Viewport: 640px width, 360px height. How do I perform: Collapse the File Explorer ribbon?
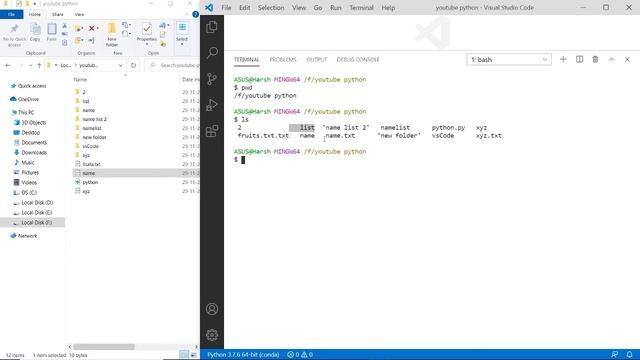click(187, 14)
